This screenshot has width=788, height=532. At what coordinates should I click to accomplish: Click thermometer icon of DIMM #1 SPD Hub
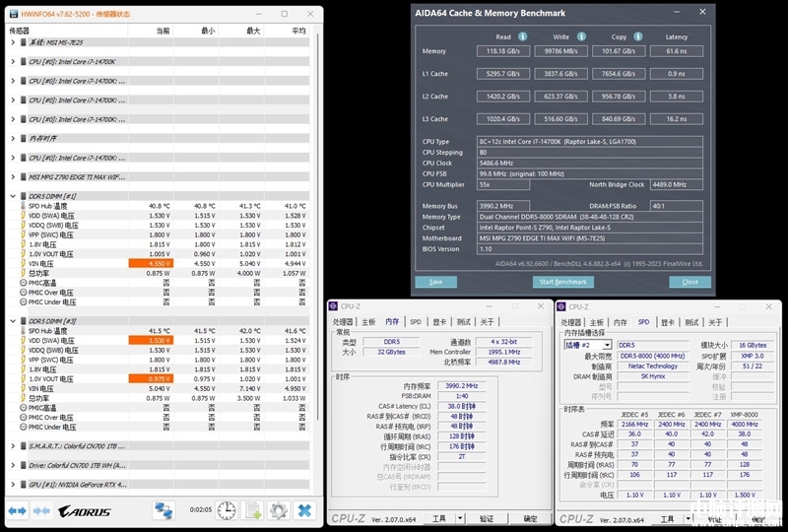(x=23, y=206)
